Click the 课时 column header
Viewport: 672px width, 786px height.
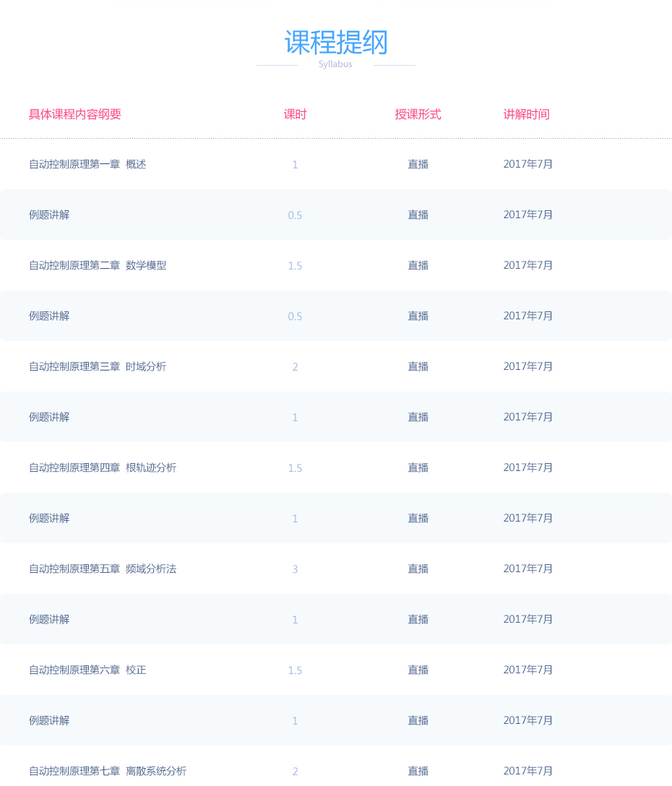pos(295,114)
